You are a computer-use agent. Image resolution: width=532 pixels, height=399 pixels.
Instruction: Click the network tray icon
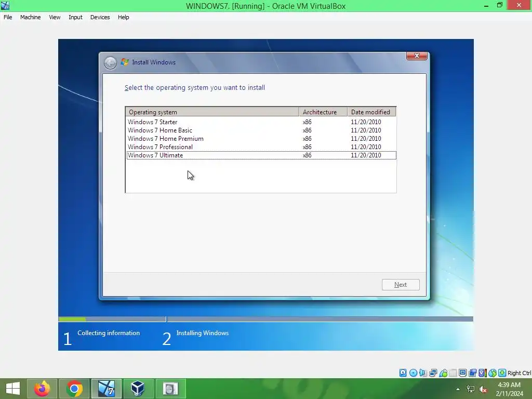471,389
